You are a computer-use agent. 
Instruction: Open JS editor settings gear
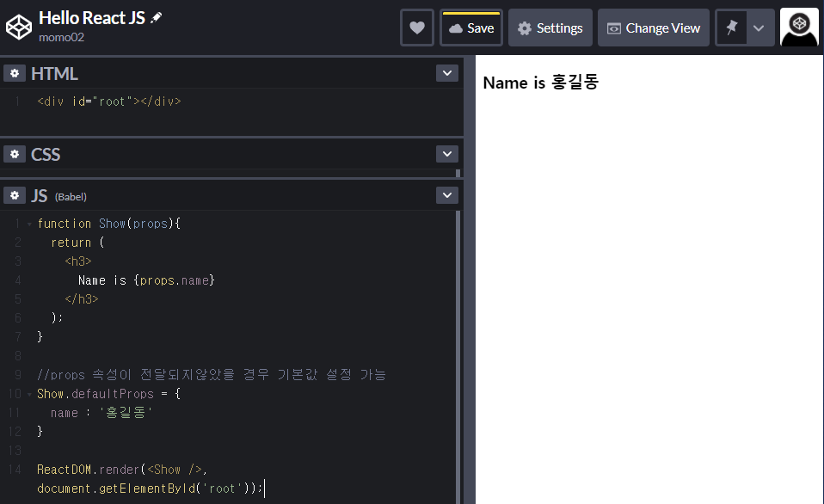tap(15, 195)
